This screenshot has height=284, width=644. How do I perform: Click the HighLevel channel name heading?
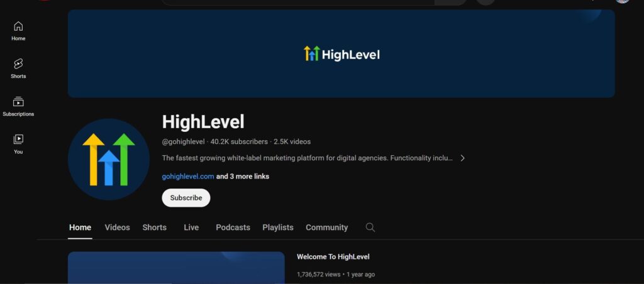[203, 122]
